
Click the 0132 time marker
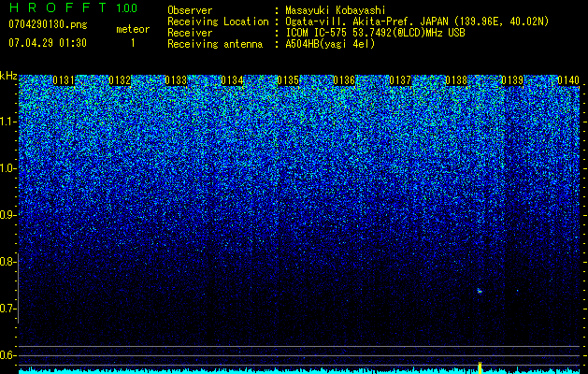(x=120, y=80)
